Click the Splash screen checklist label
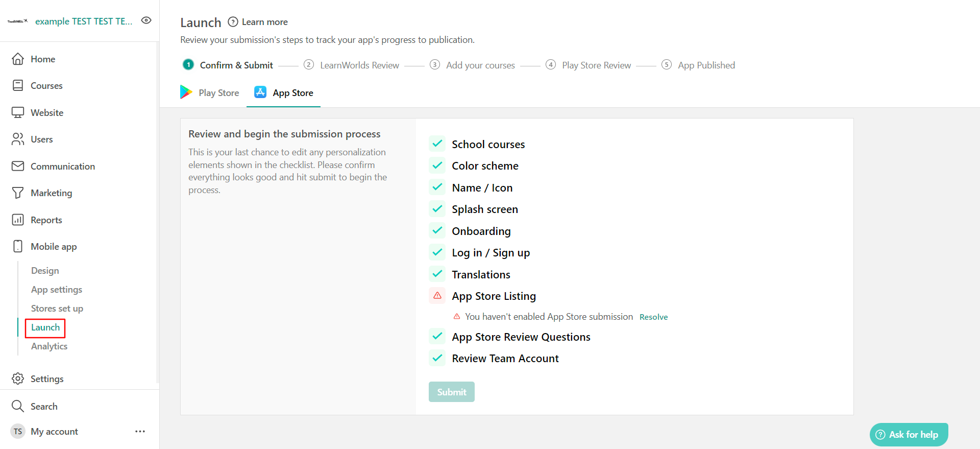 point(485,209)
